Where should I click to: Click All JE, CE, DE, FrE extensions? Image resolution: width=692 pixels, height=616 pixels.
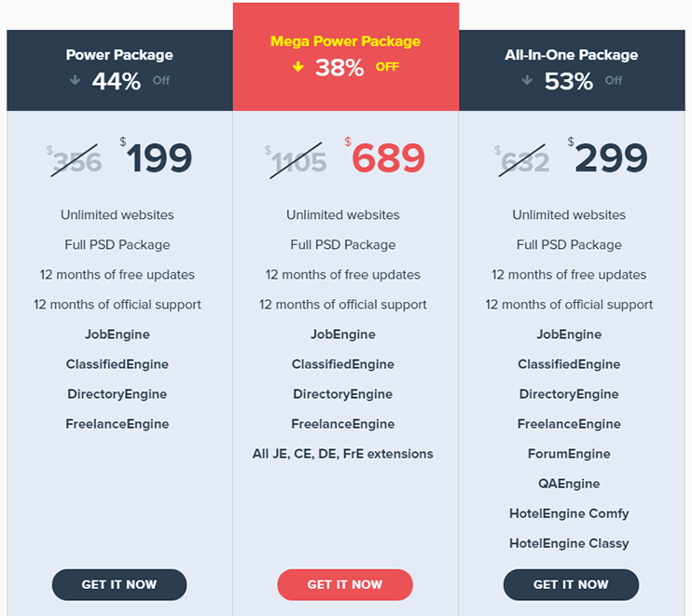click(343, 454)
